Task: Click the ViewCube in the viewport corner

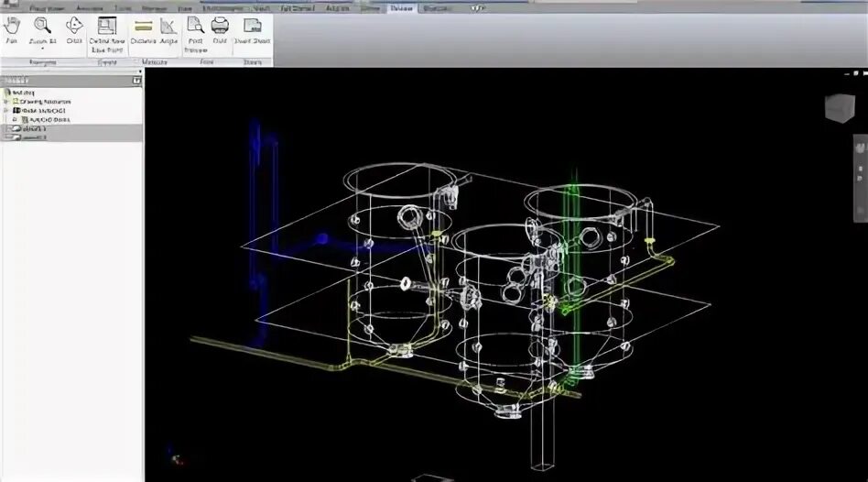Action: pos(840,107)
